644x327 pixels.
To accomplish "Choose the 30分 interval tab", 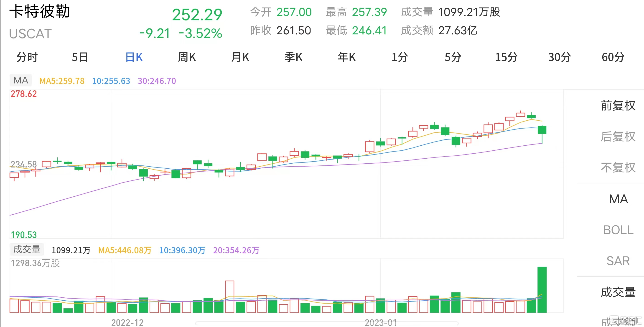I will pyautogui.click(x=560, y=57).
